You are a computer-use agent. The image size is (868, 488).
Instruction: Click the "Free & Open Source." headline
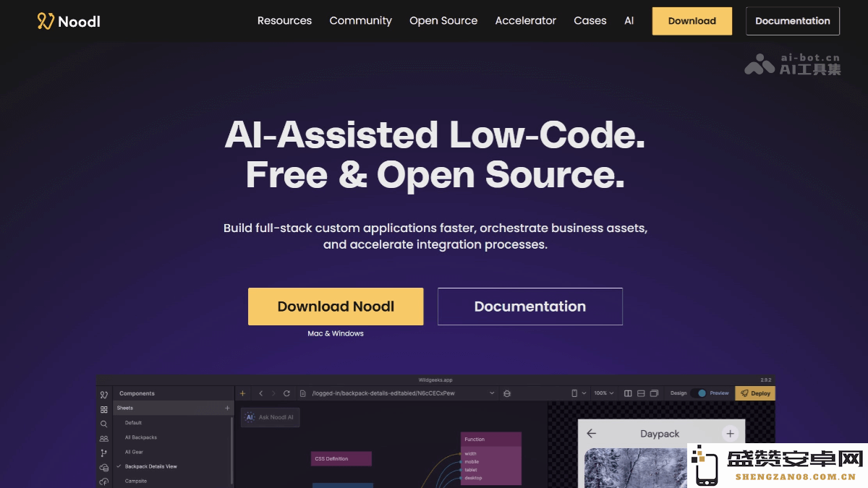[435, 174]
